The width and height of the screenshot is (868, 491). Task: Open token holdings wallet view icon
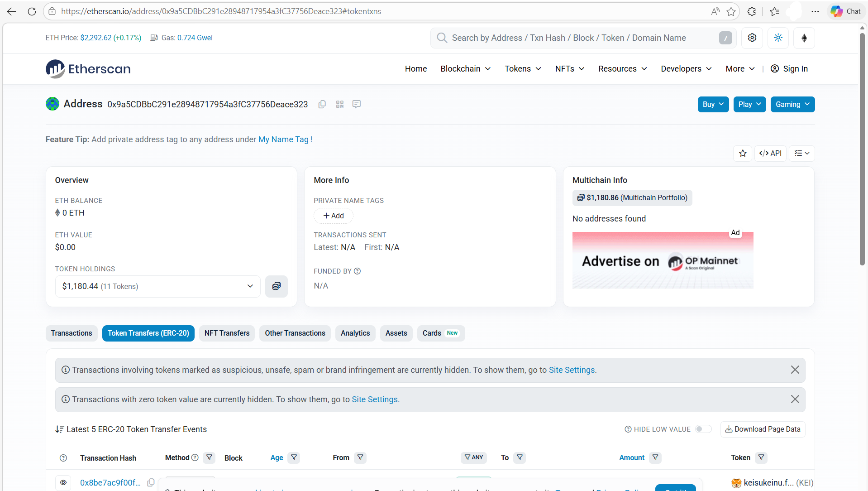coord(277,286)
